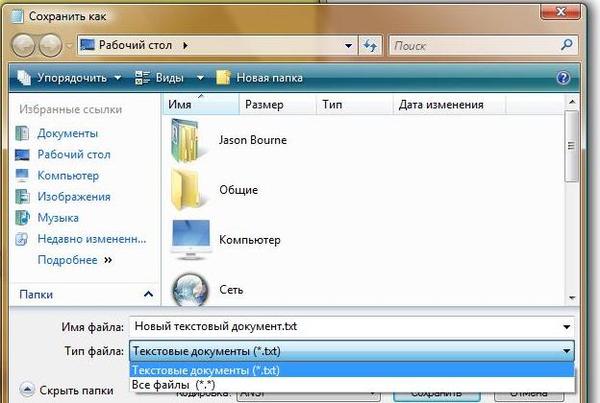This screenshot has height=403, width=600.
Task: Click the scrollbar down arrow
Action: (572, 298)
